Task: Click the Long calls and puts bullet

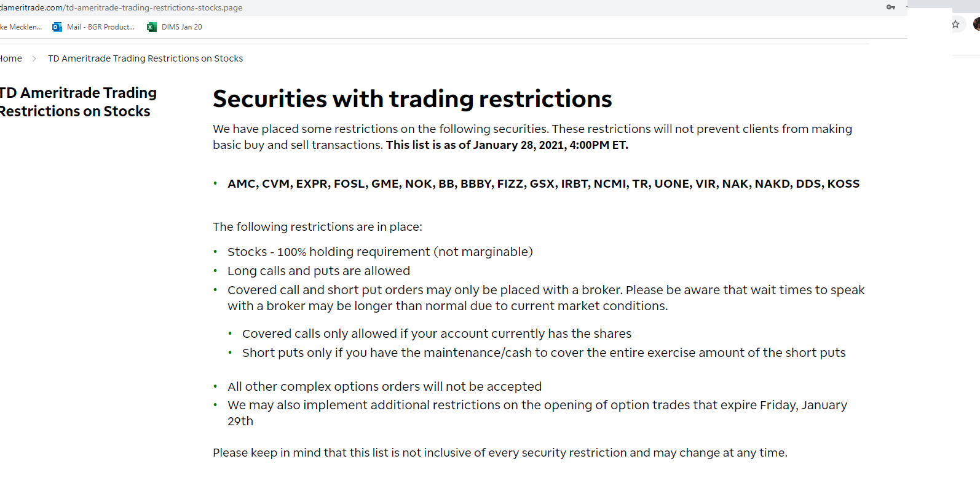Action: [318, 271]
